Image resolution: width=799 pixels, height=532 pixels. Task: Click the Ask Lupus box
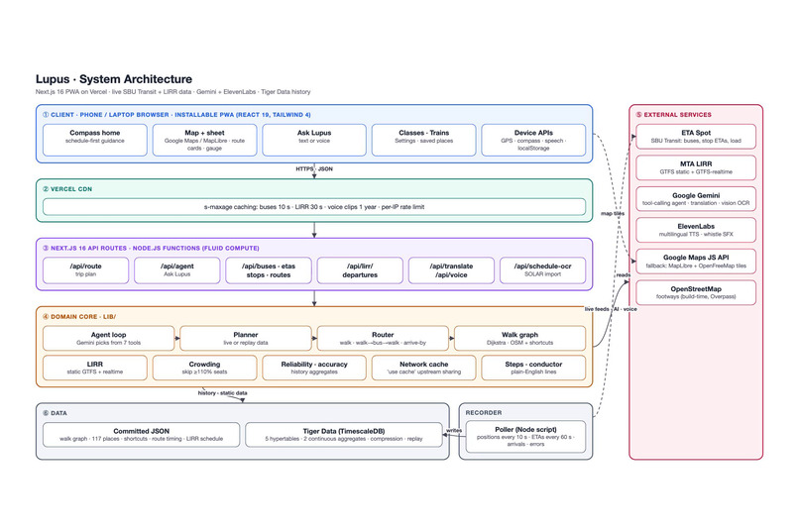pyautogui.click(x=314, y=140)
